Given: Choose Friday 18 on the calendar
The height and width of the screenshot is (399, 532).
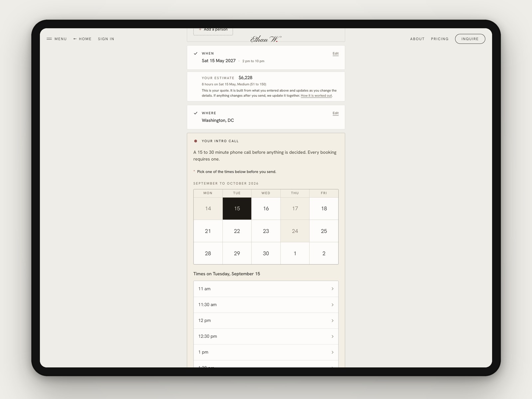Looking at the screenshot, I should pos(324,208).
